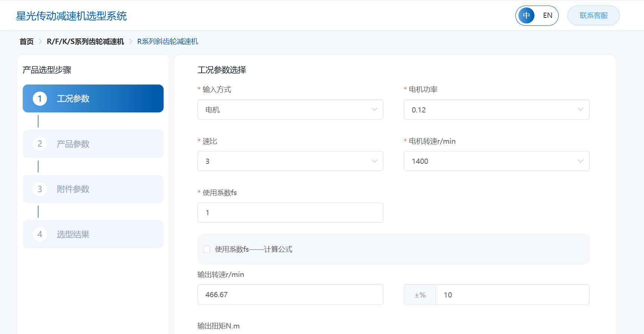The width and height of the screenshot is (644, 334).
Task: Expand the 电机转速r/min dropdown showing 1400
Action: (496, 161)
